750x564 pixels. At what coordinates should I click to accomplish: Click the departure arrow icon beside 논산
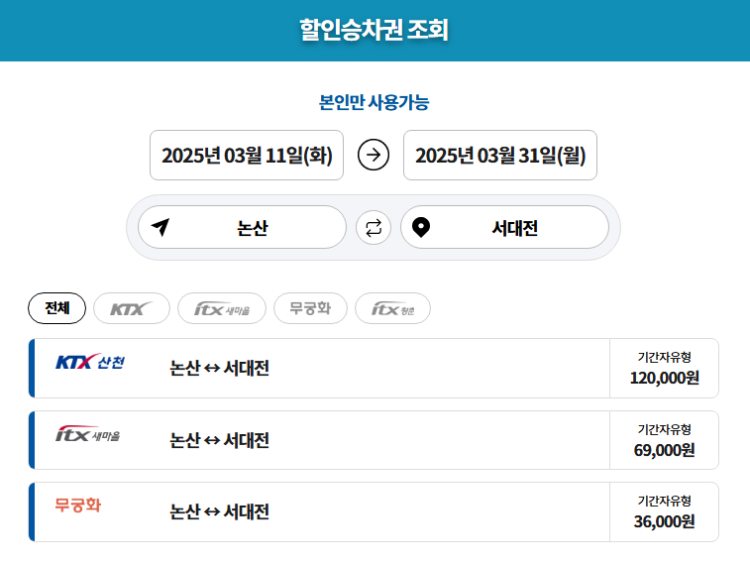[161, 227]
